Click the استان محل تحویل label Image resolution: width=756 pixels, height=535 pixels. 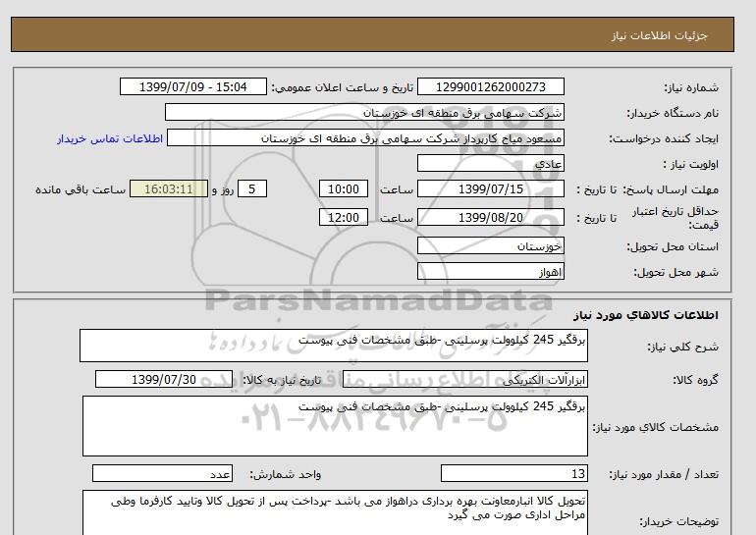[673, 246]
